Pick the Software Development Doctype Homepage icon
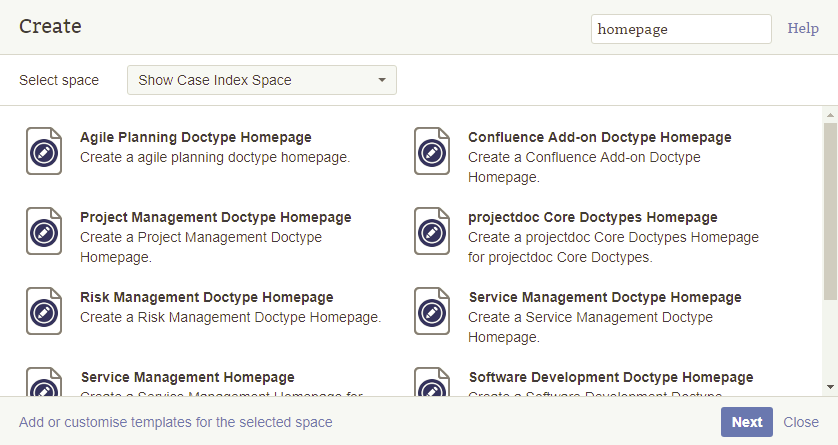 point(431,385)
